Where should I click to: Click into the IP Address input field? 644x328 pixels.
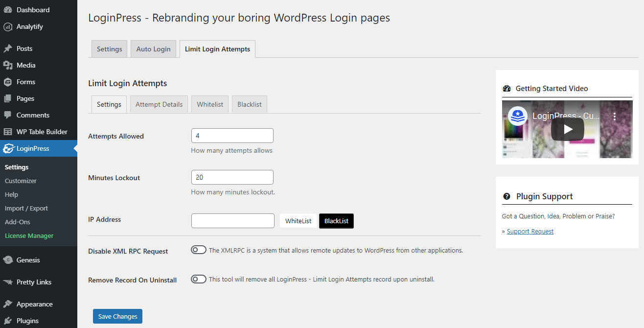click(233, 220)
